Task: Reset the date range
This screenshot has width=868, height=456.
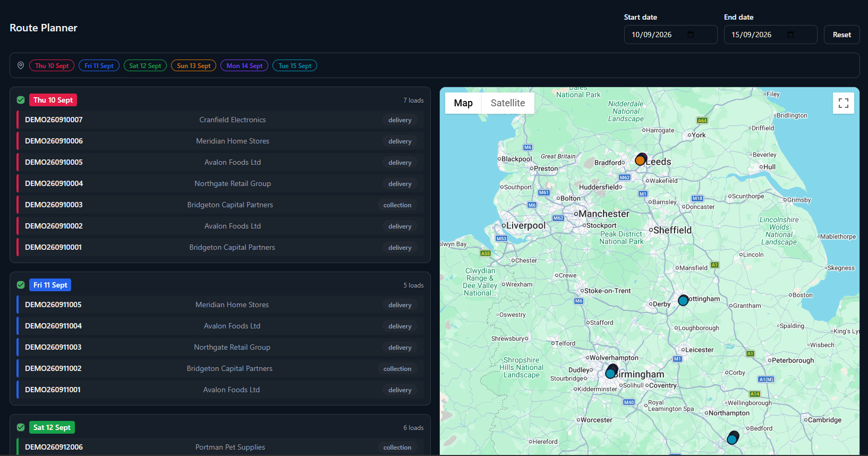Action: tap(842, 35)
